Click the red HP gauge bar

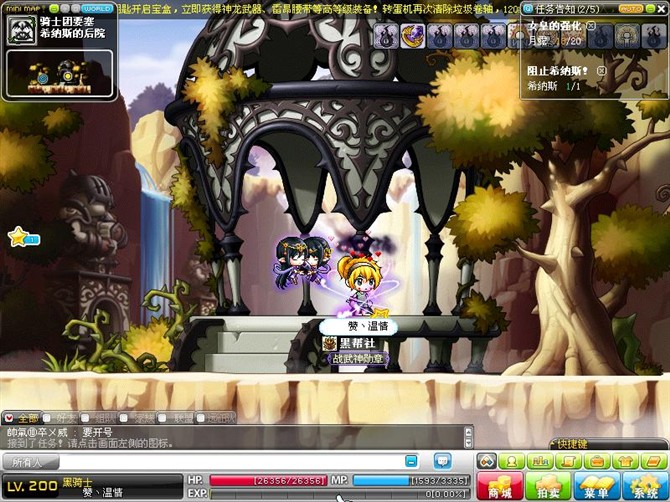tap(268, 481)
